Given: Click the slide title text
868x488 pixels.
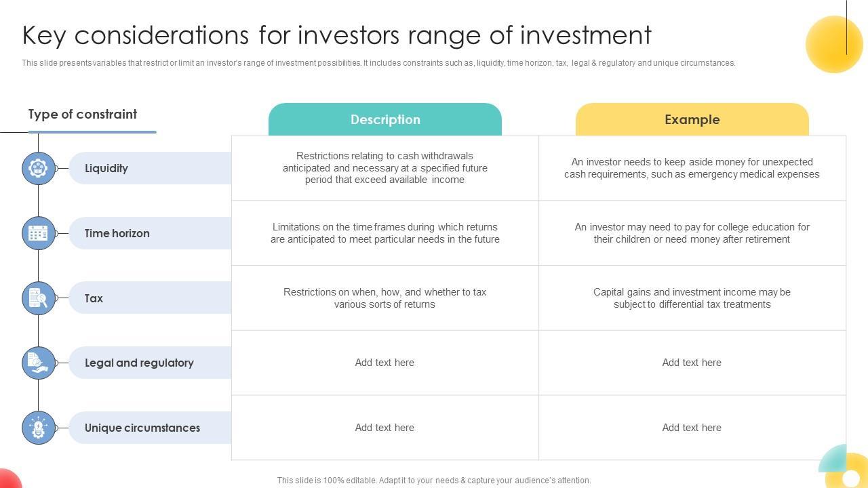Looking at the screenshot, I should [336, 35].
